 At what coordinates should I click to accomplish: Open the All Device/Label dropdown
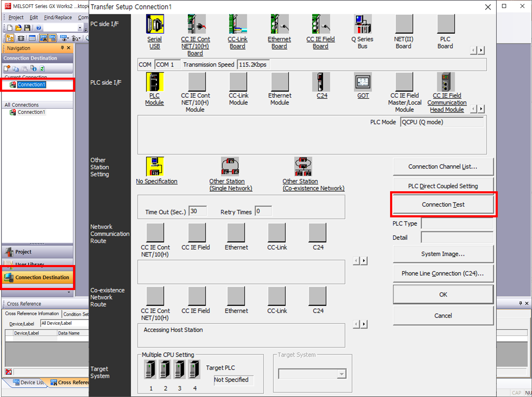[65, 323]
